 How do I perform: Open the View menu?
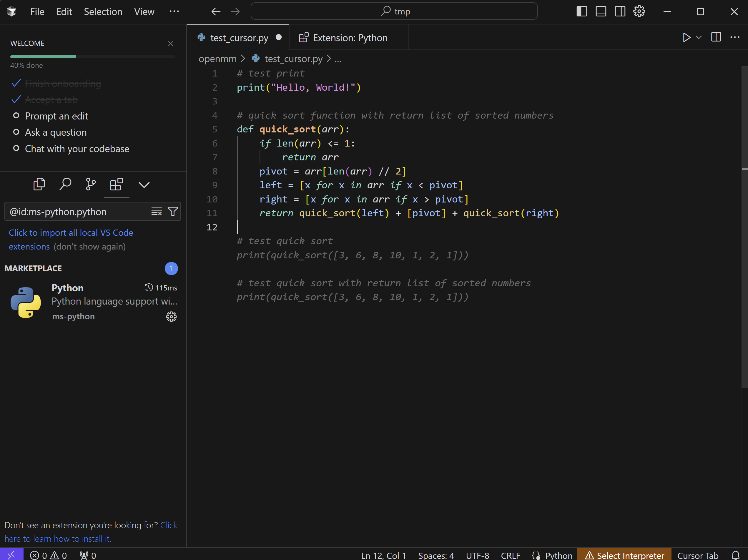point(144,11)
